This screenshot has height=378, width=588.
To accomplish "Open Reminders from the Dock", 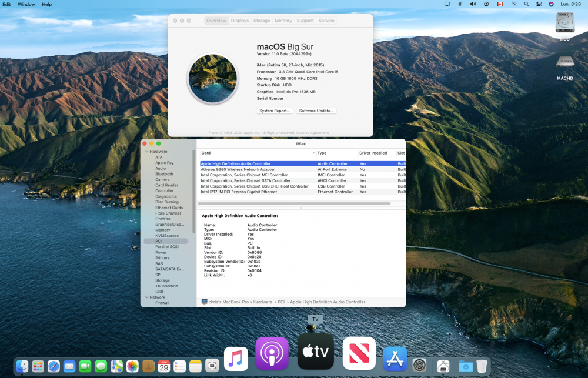I will tap(179, 366).
